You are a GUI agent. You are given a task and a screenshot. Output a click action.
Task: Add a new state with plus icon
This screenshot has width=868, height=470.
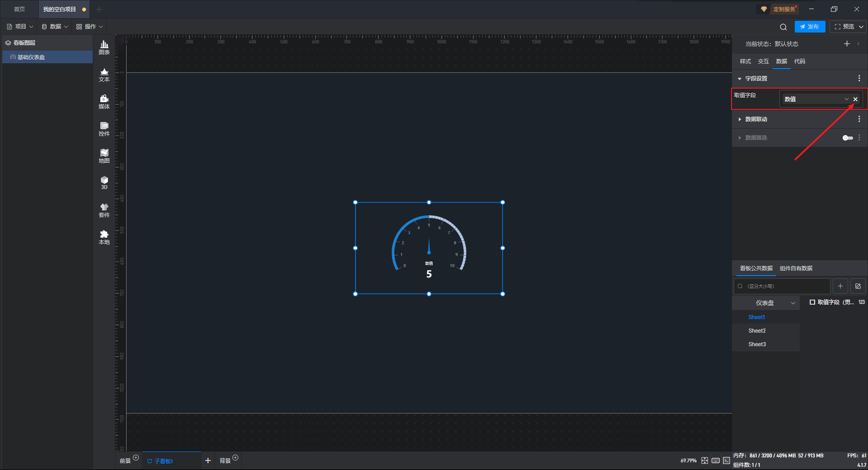[x=847, y=44]
